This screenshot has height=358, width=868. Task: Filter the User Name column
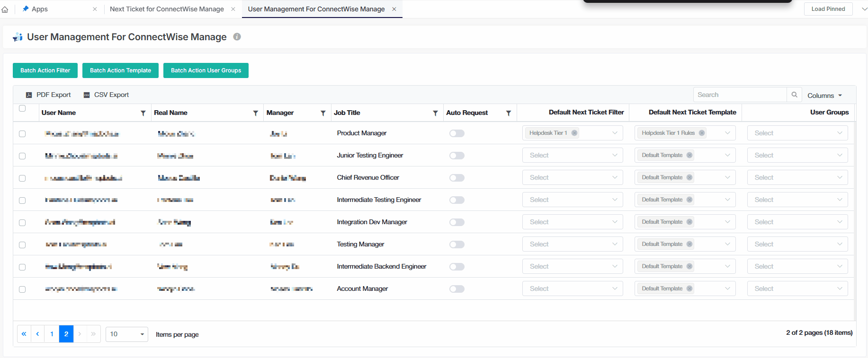(x=143, y=113)
